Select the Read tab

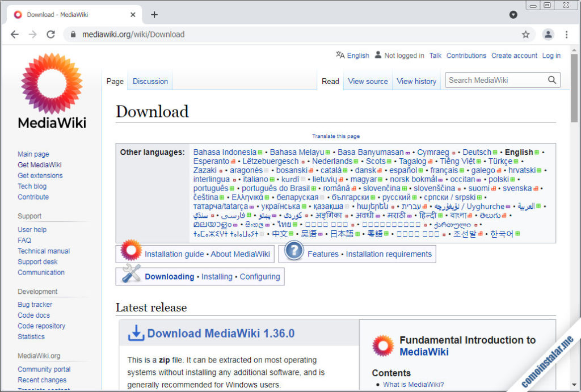coord(330,81)
